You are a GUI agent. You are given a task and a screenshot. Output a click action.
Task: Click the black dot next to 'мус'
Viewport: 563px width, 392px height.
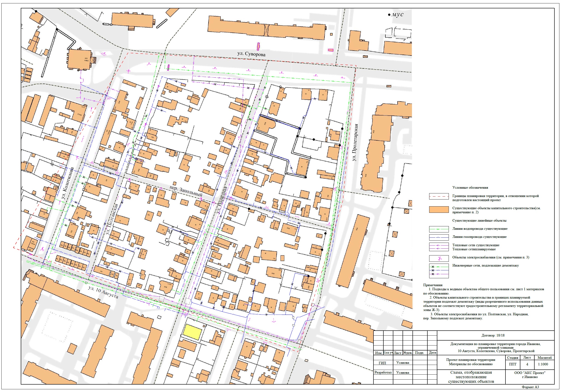[x=389, y=15]
